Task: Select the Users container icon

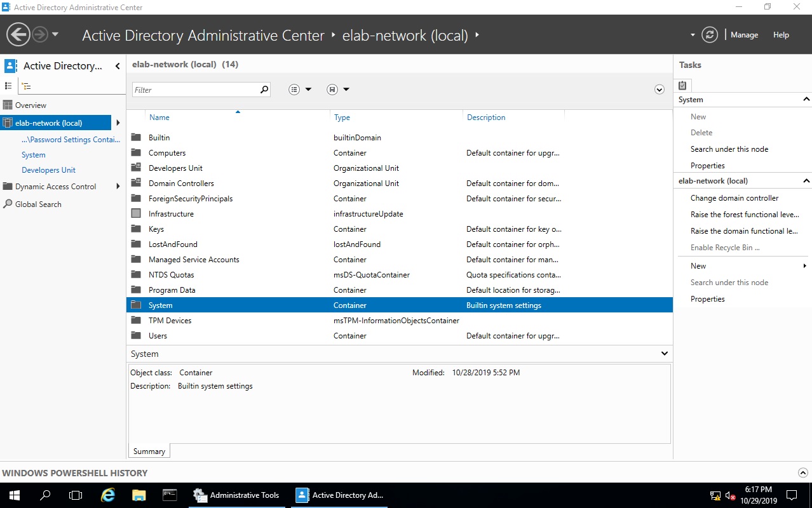Action: click(136, 335)
